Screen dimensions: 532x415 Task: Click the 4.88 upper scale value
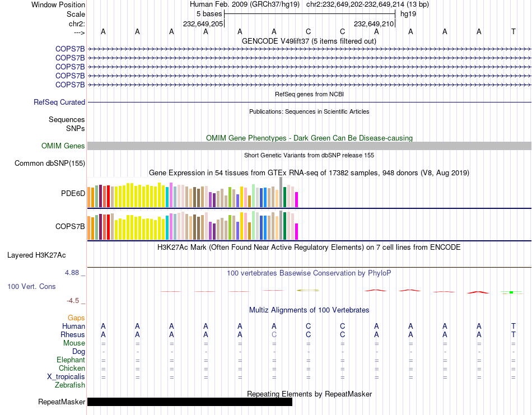pyautogui.click(x=72, y=273)
